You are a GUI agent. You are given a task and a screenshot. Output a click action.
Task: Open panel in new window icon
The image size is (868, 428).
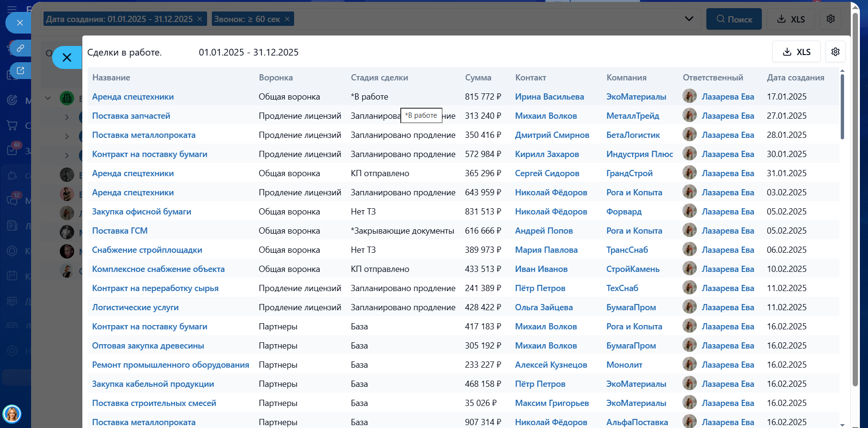click(20, 70)
